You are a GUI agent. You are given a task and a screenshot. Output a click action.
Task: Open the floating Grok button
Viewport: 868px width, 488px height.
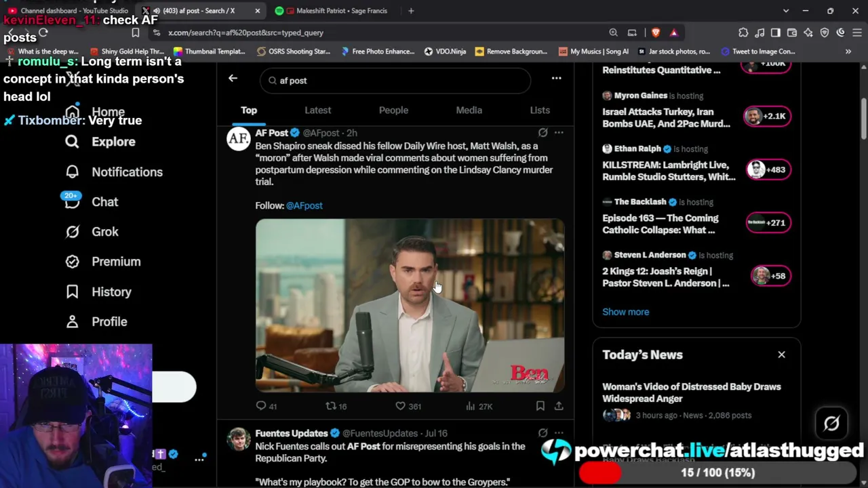832,424
